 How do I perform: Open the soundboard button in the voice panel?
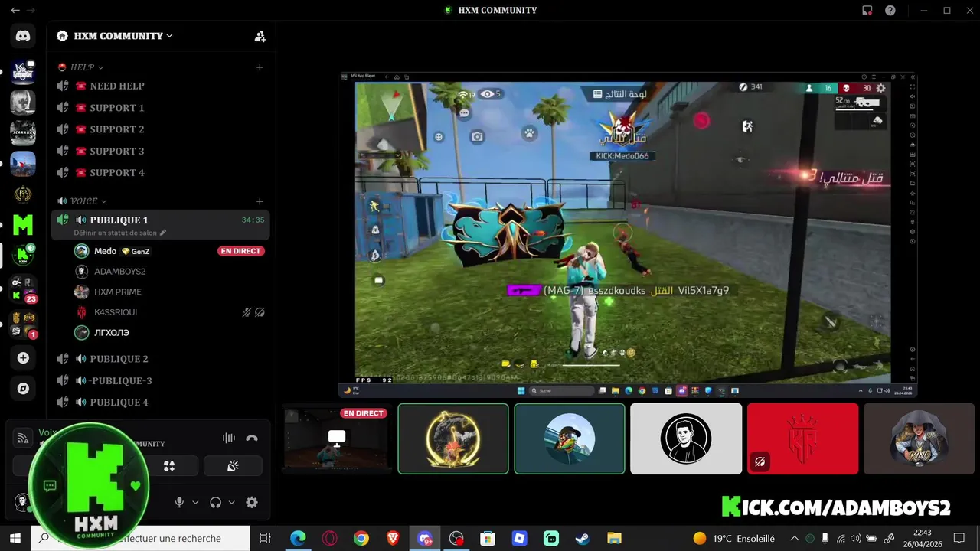point(233,465)
